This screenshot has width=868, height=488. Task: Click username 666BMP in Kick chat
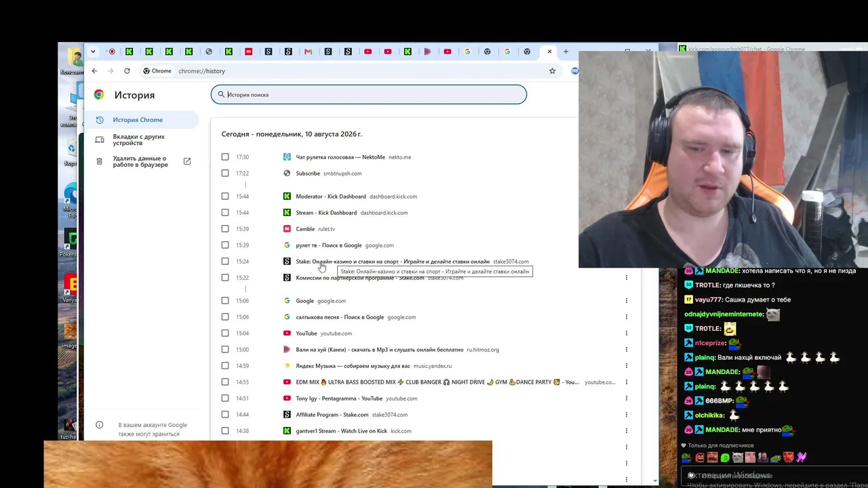(719, 401)
